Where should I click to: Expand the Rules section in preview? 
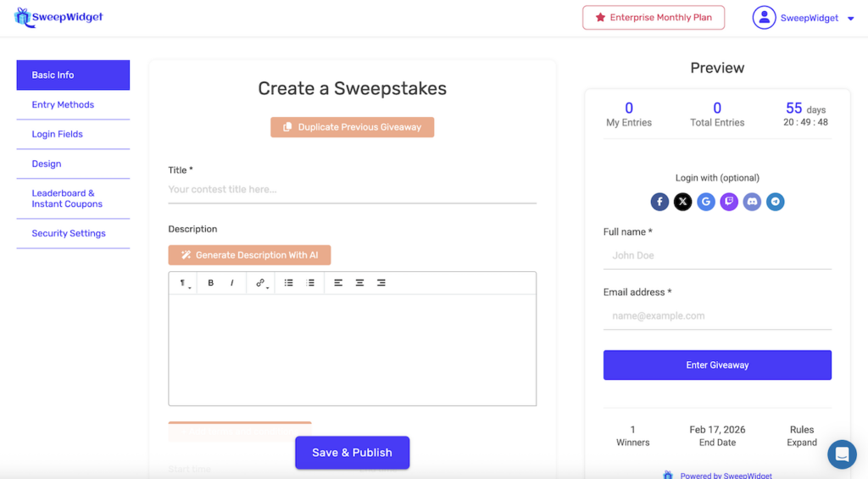(801, 443)
